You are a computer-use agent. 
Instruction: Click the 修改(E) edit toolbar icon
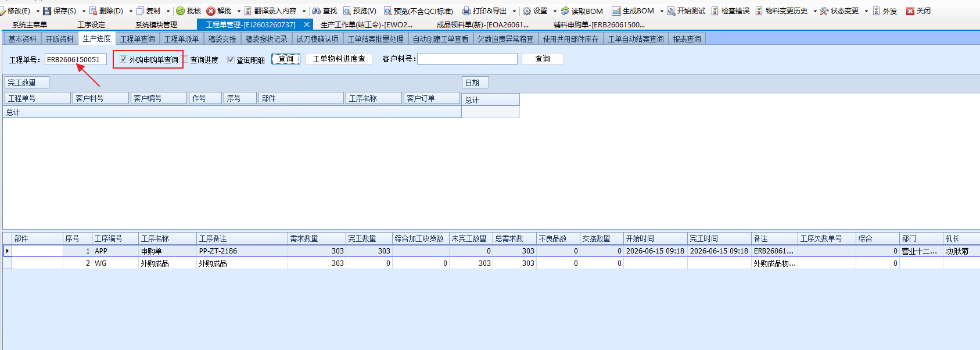(x=3, y=11)
